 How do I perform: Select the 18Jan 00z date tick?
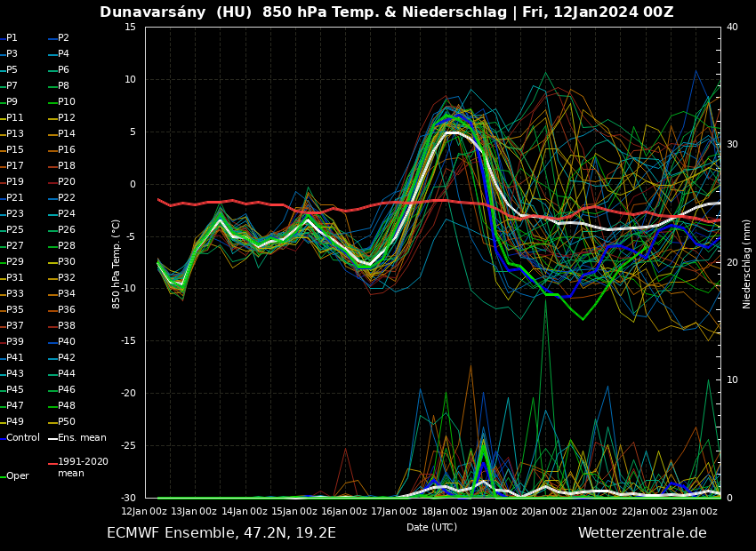tap(445, 511)
